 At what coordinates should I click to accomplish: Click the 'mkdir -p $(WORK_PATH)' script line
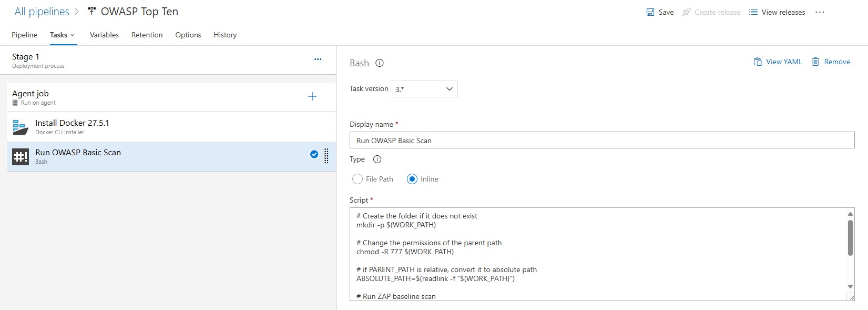(x=396, y=225)
